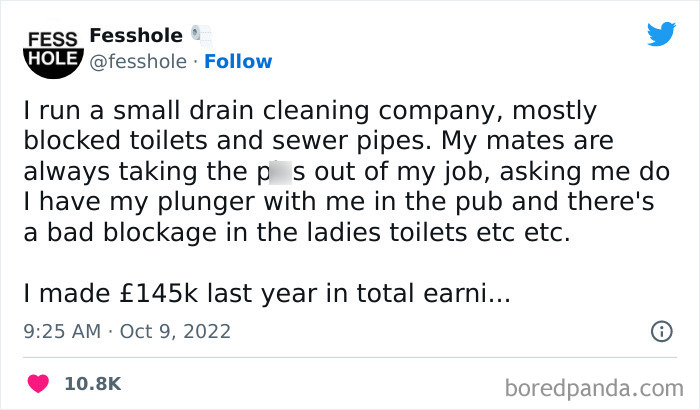Click the FESS text in the avatar logo

[x=53, y=39]
